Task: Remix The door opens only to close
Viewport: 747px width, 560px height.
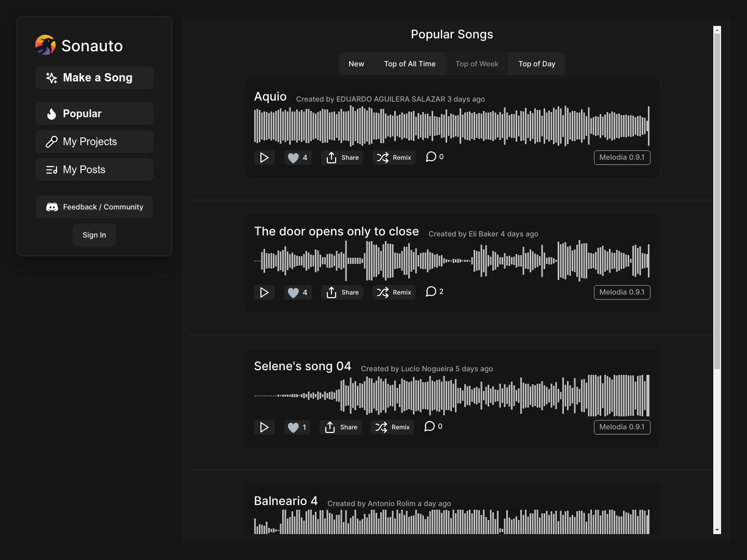Action: click(394, 292)
